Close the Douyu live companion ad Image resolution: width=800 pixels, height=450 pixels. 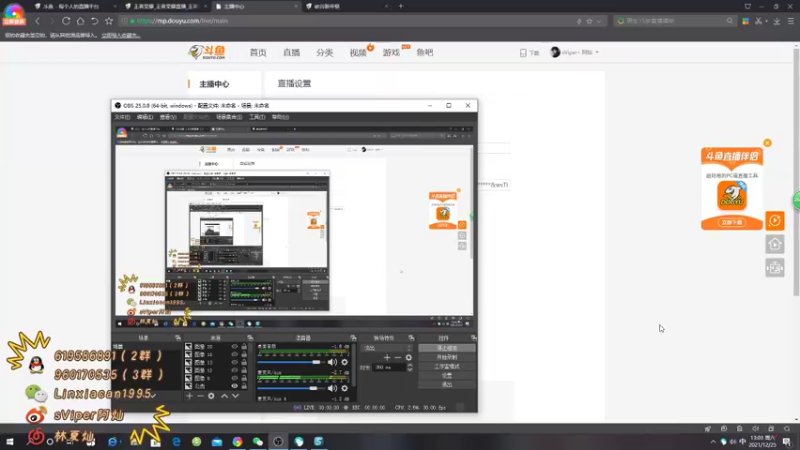pos(767,143)
